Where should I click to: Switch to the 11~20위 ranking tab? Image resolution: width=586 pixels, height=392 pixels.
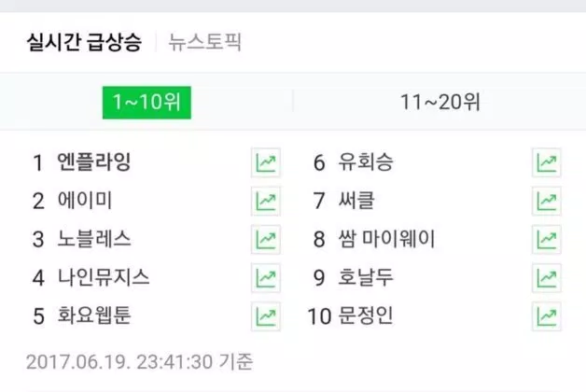pyautogui.click(x=439, y=102)
